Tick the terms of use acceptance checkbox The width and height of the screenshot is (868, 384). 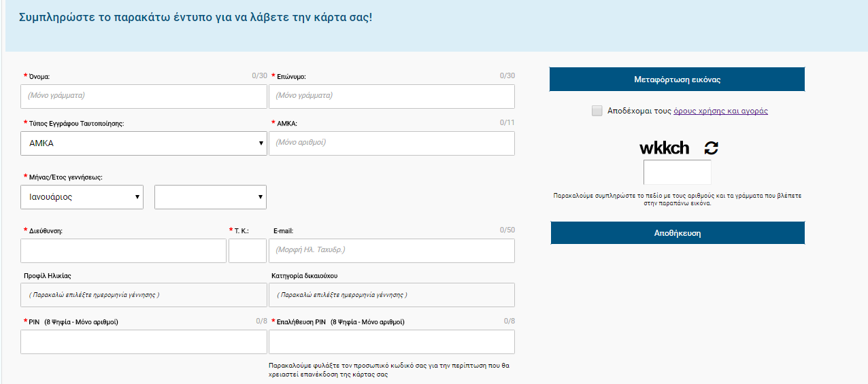point(597,111)
